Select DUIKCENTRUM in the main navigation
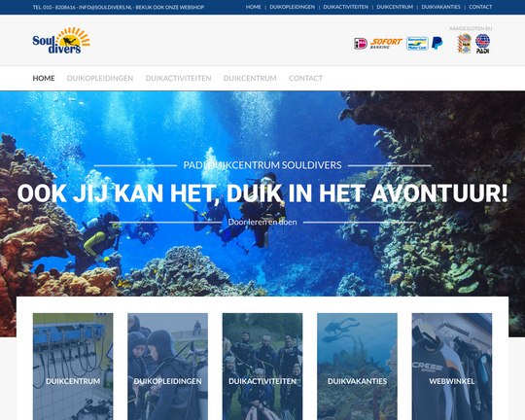Image resolution: width=525 pixels, height=420 pixels. click(250, 78)
